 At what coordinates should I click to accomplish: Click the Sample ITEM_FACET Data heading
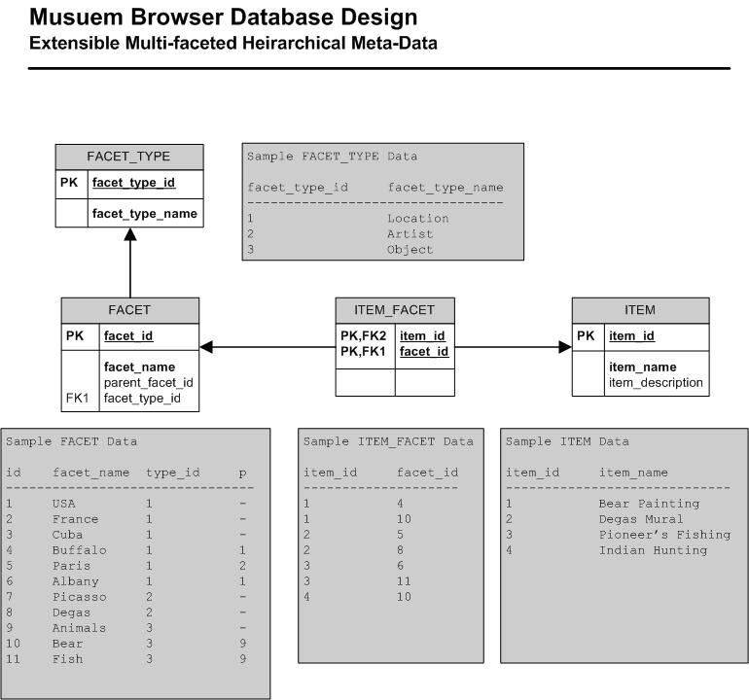pos(388,440)
